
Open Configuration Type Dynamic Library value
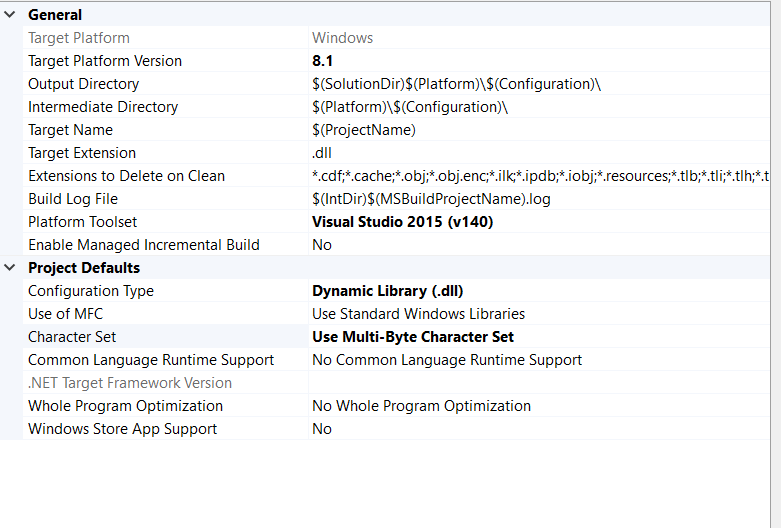[387, 291]
